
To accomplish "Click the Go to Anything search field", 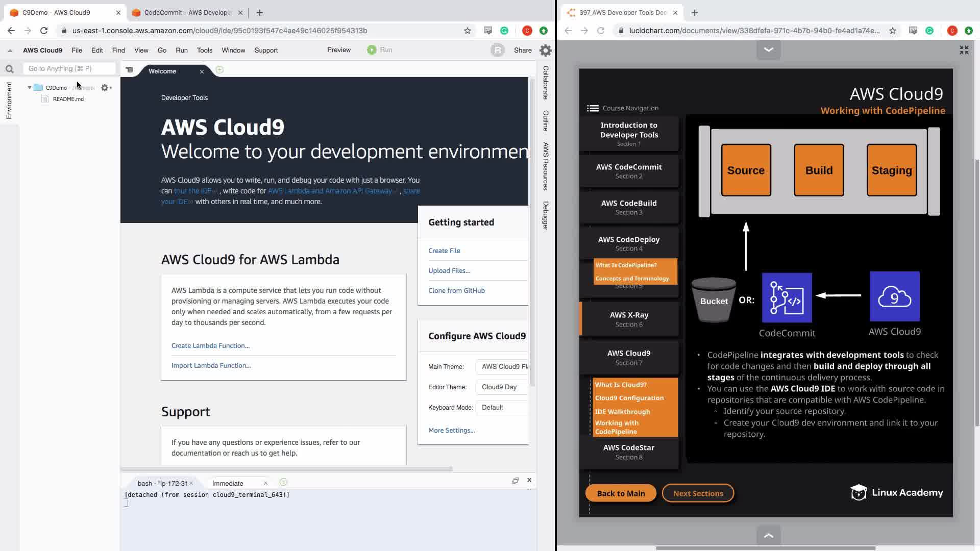I will coord(69,68).
